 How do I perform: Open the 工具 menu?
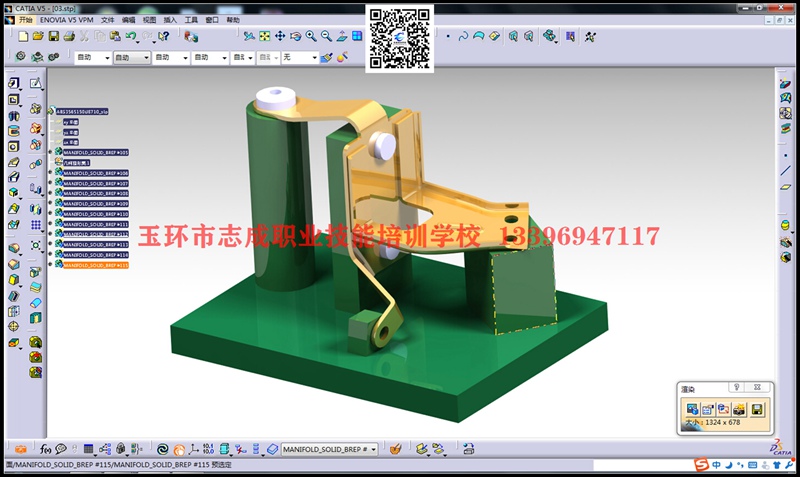click(x=191, y=20)
